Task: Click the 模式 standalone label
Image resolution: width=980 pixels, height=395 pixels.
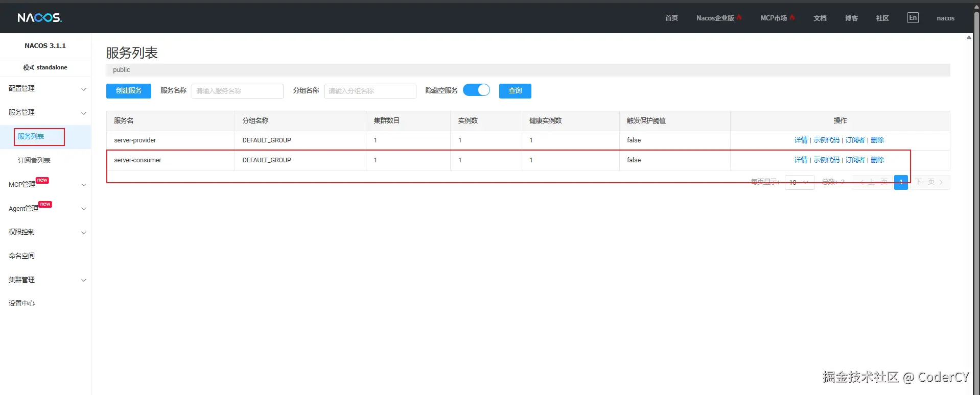Action: coord(45,67)
